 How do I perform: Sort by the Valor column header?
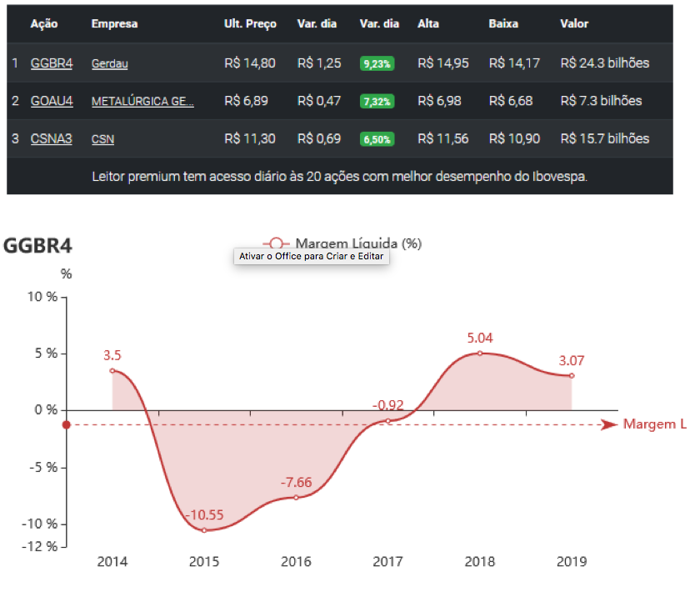[x=574, y=23]
